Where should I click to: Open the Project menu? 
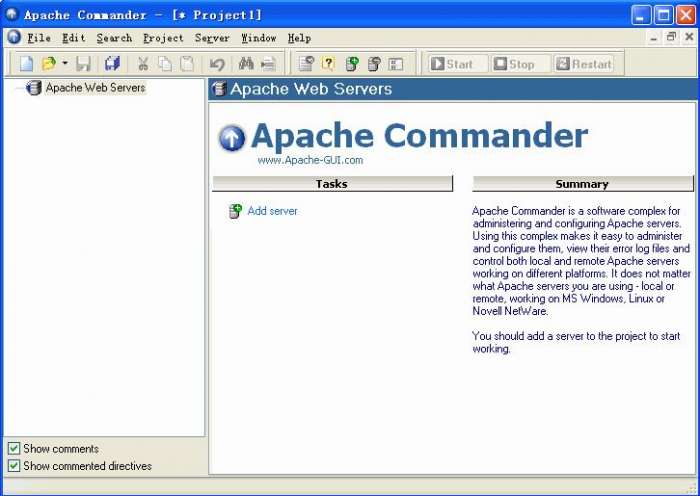pos(163,38)
